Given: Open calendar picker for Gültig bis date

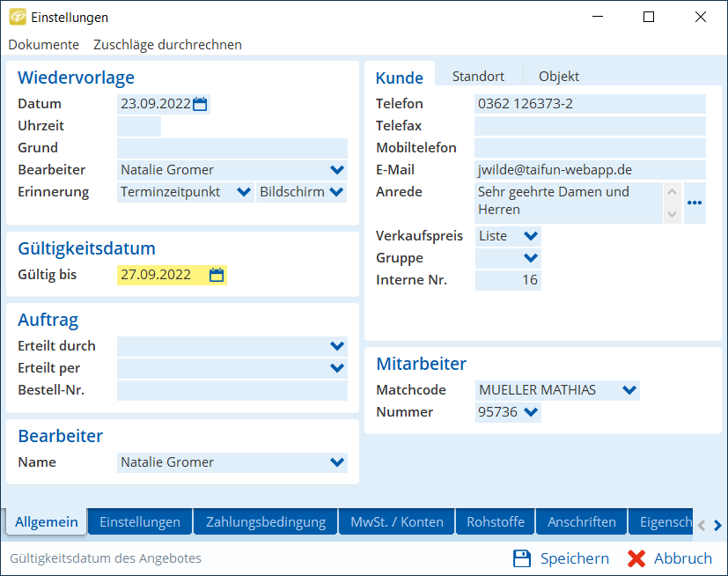Looking at the screenshot, I should (x=217, y=275).
